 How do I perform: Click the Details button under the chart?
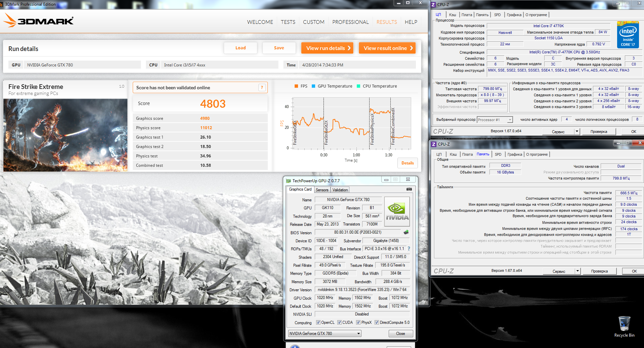407,163
